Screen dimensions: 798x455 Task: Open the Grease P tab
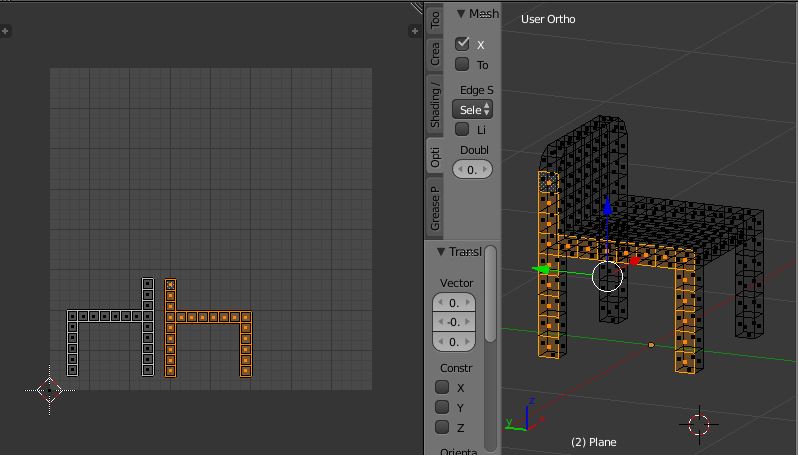point(435,208)
